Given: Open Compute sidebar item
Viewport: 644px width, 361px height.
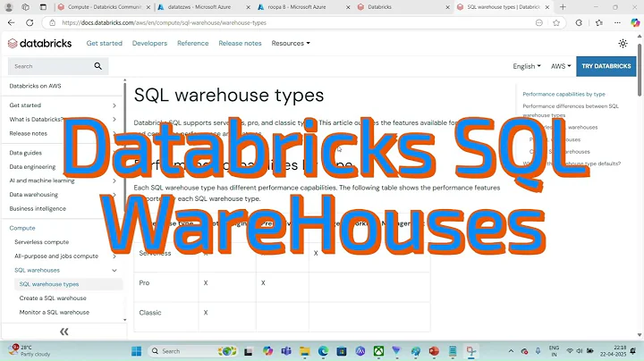Looking at the screenshot, I should [22, 228].
